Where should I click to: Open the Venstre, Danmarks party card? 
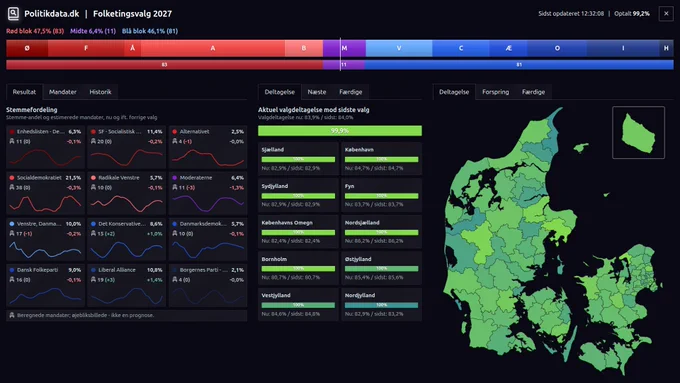click(x=46, y=239)
